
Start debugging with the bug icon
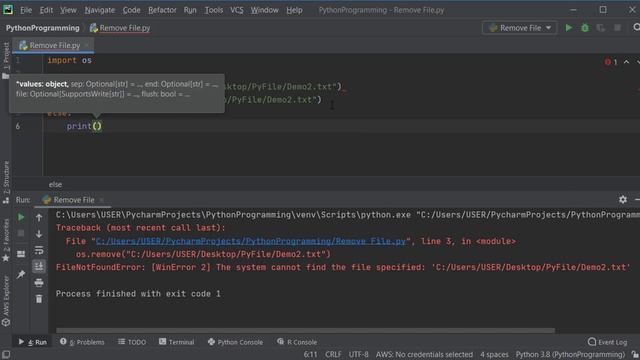[x=585, y=28]
